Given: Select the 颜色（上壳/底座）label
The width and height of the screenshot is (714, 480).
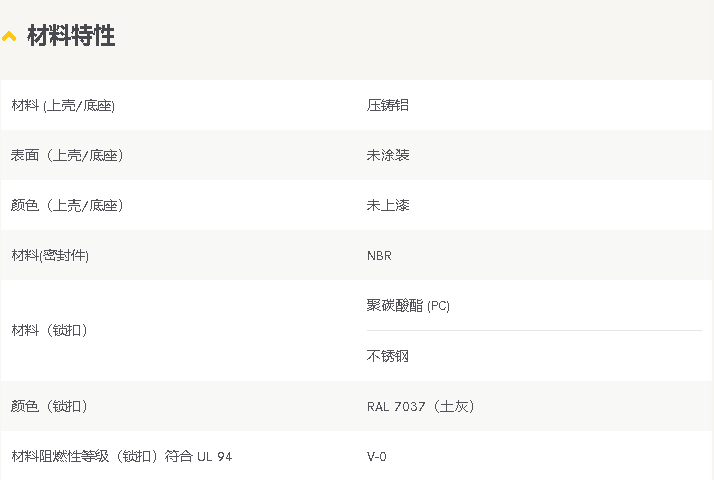Looking at the screenshot, I should point(67,205).
